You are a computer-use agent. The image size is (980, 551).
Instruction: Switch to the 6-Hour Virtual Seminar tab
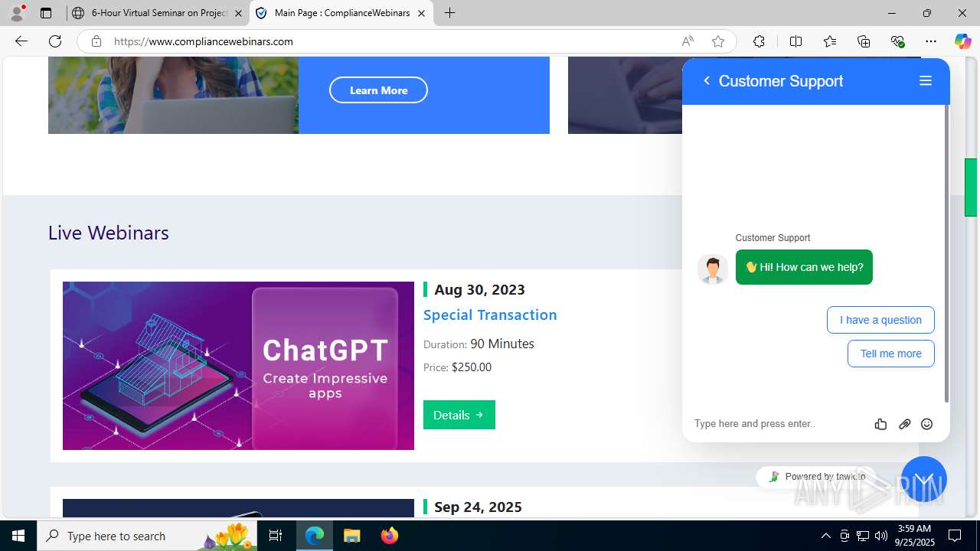click(157, 13)
